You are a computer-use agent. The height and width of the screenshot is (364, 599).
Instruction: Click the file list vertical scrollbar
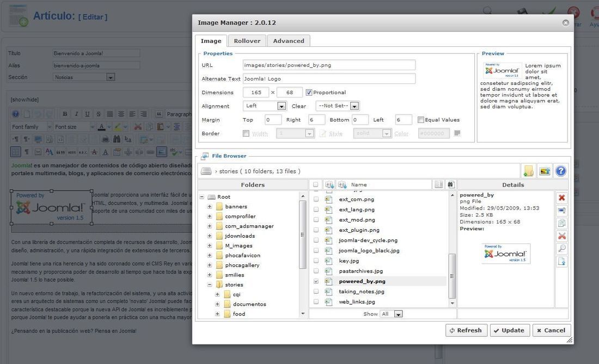pyautogui.click(x=453, y=250)
